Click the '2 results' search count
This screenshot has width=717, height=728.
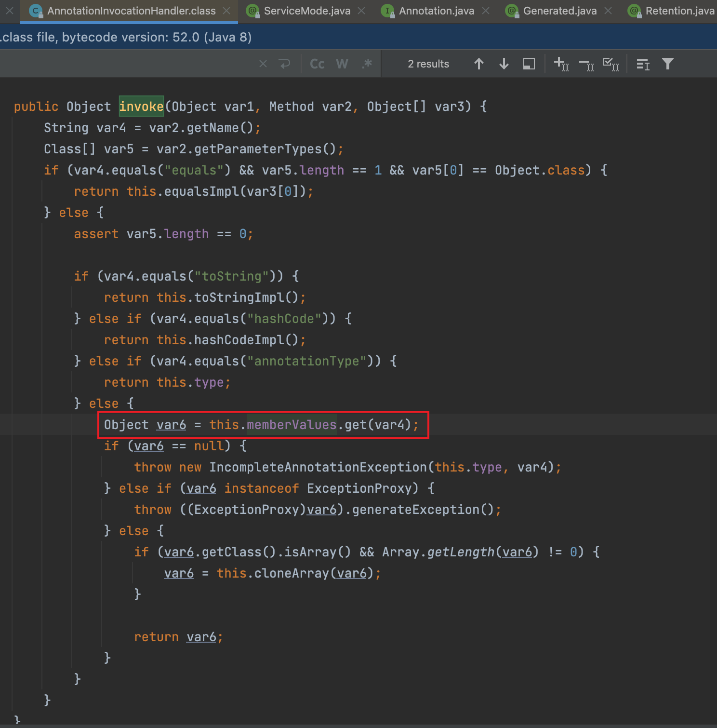[428, 64]
